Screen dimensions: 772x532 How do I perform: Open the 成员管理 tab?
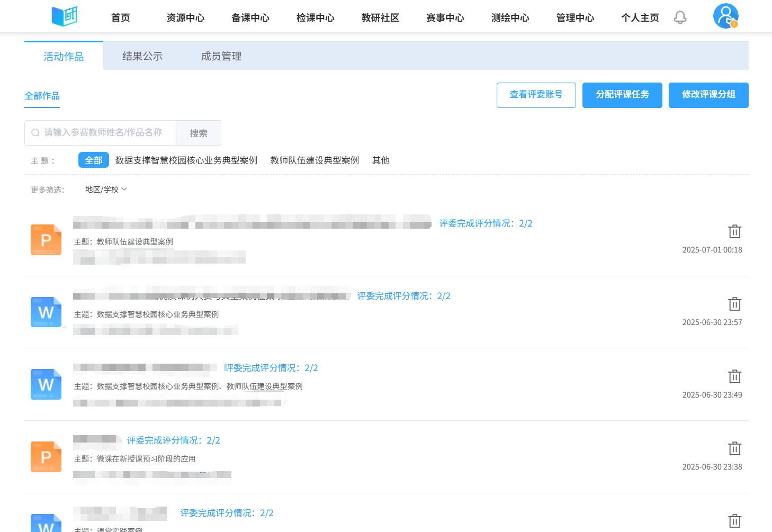[x=221, y=56]
